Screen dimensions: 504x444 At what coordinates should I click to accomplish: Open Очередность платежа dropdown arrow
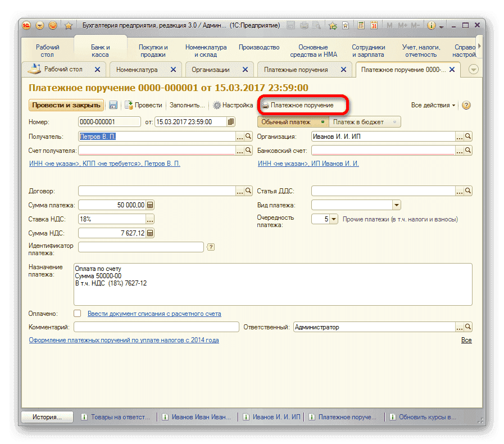[x=334, y=219]
